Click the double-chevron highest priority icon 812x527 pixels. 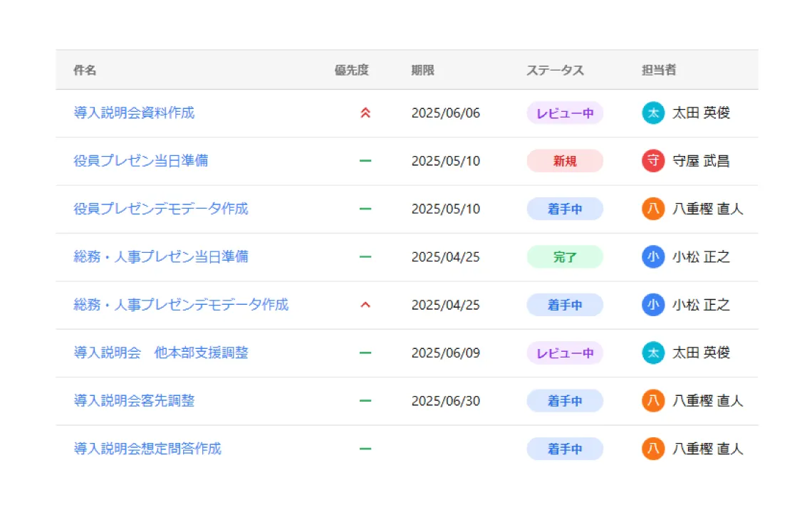click(x=365, y=113)
